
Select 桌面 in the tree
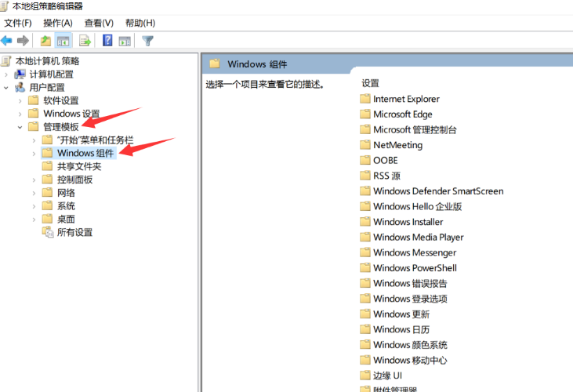click(66, 220)
